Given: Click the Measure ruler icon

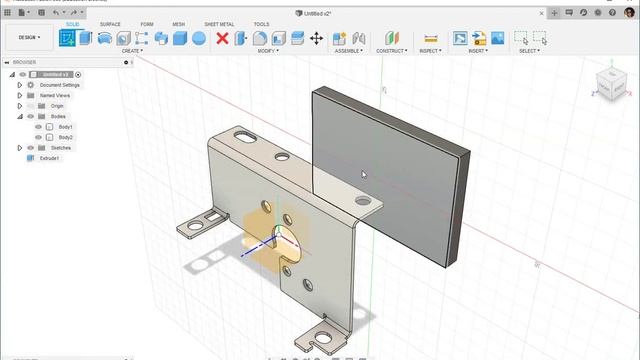Looking at the screenshot, I should (431, 38).
